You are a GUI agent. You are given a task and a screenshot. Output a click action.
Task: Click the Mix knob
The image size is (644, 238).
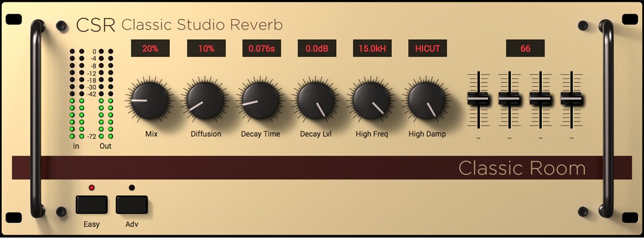[x=150, y=100]
